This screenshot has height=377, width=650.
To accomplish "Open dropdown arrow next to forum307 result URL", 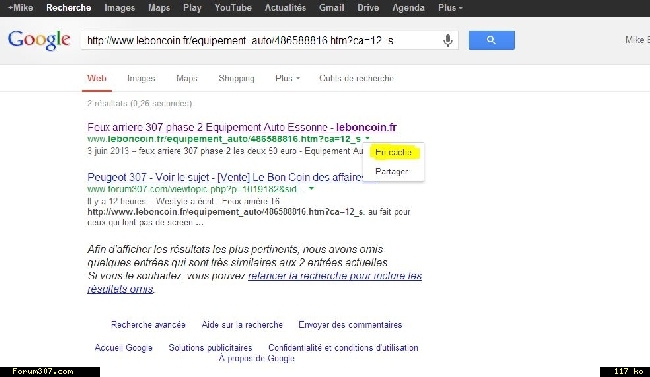I will [x=311, y=189].
